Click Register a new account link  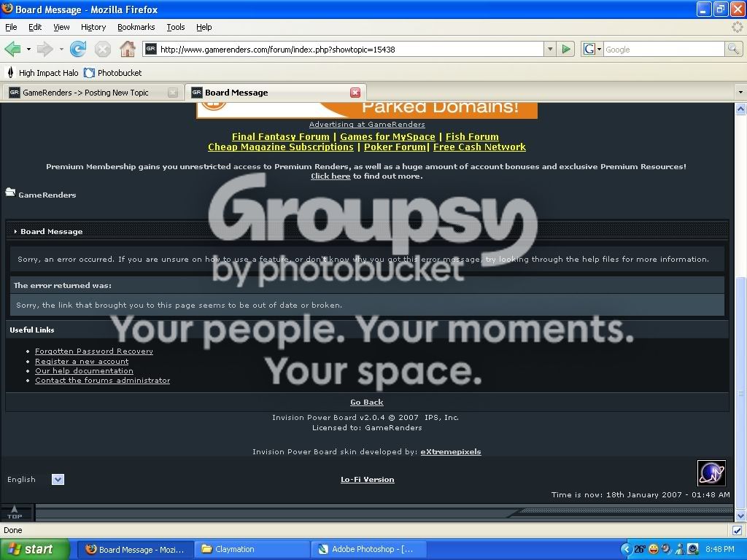82,361
